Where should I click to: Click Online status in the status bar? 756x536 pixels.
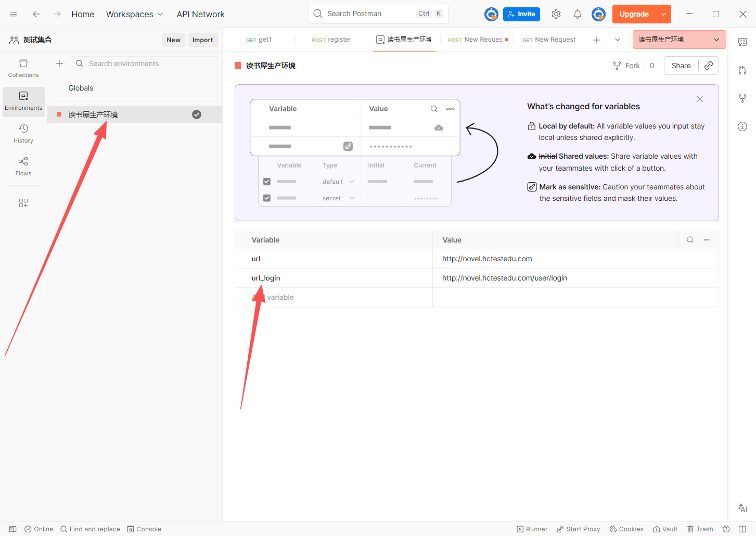(39, 529)
